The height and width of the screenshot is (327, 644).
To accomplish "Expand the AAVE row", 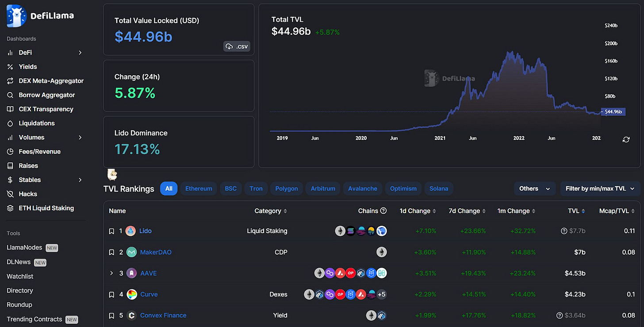I will point(111,273).
